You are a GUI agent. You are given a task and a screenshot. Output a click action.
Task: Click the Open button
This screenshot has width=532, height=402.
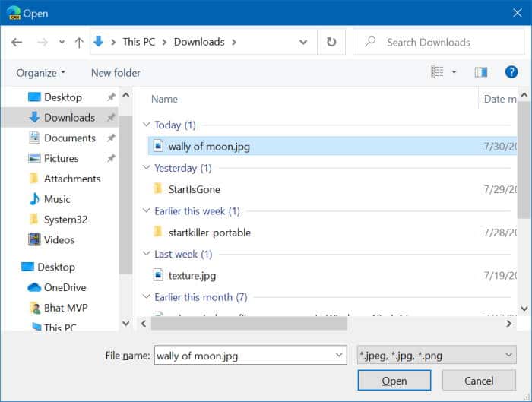coord(394,381)
